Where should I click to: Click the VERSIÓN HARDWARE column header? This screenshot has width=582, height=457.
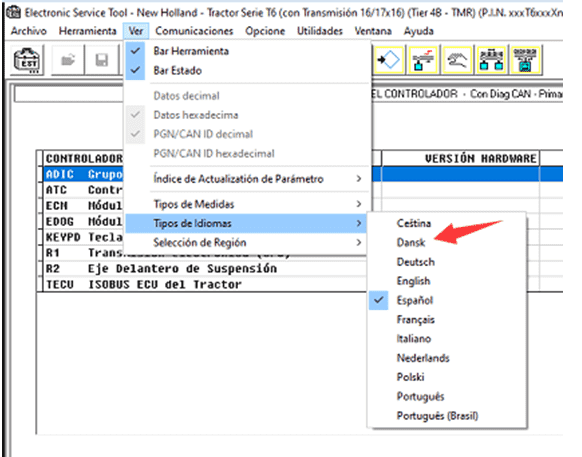tap(461, 159)
